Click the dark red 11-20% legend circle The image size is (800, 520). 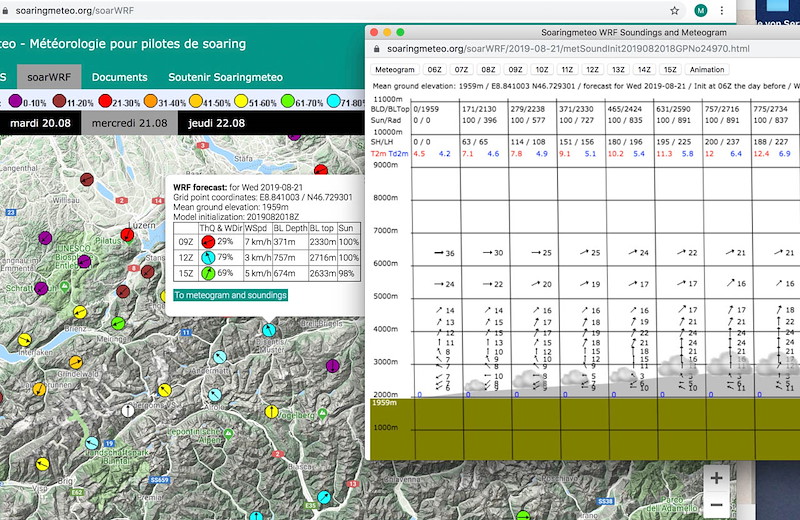point(59,101)
